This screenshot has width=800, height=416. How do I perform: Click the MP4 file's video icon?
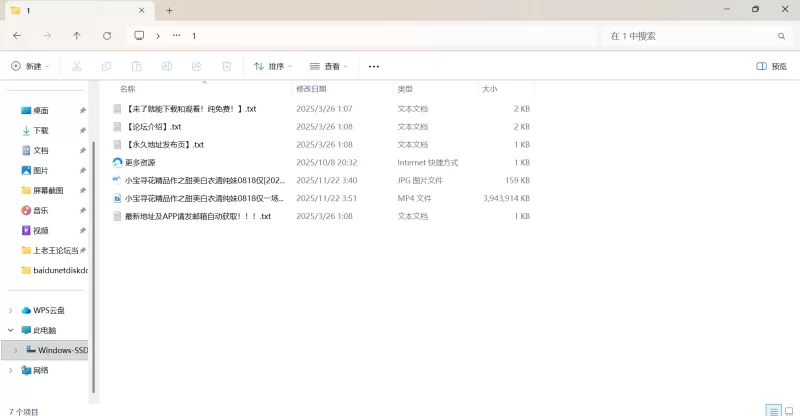[x=117, y=198]
